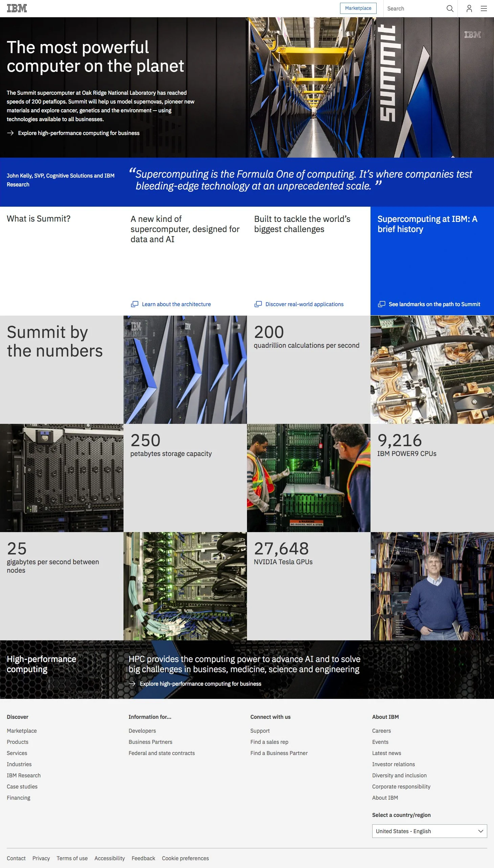Open footer Case studies link
Screen dimensions: 494x868
coord(22,786)
